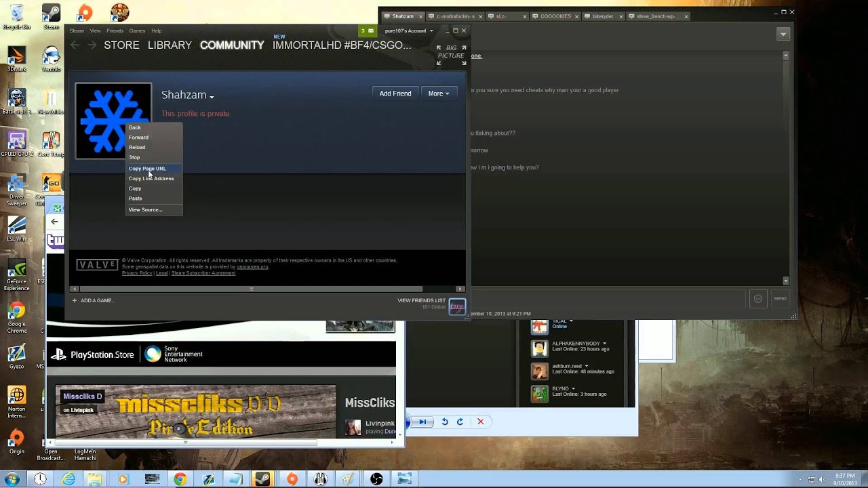
Task: Open the Steam menu
Action: tap(77, 30)
